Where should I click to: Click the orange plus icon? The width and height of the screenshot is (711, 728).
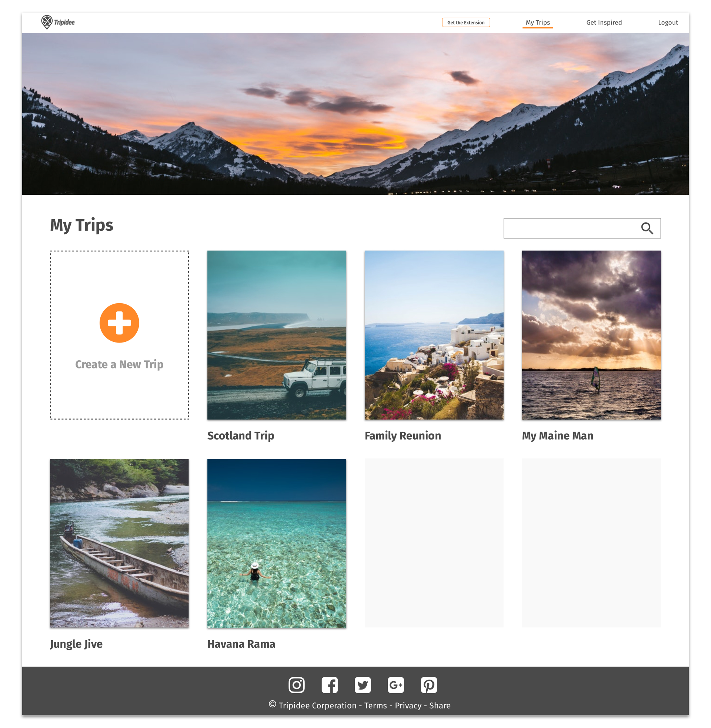pyautogui.click(x=119, y=323)
